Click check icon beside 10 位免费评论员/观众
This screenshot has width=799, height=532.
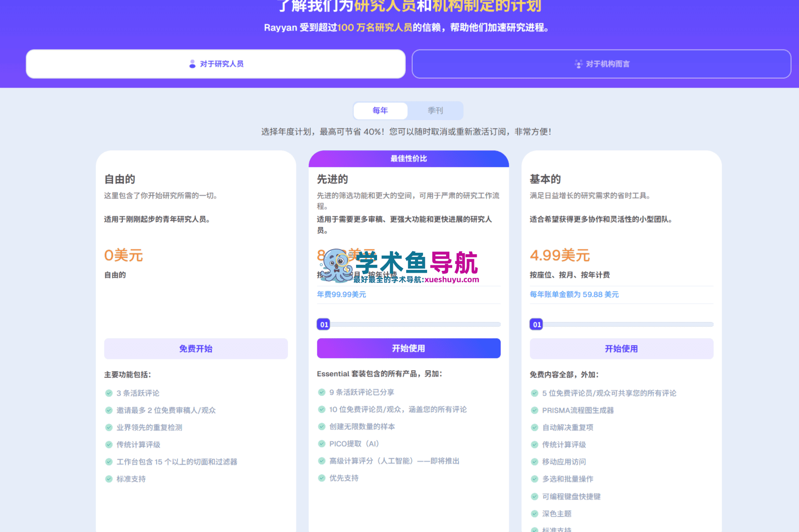[322, 410]
